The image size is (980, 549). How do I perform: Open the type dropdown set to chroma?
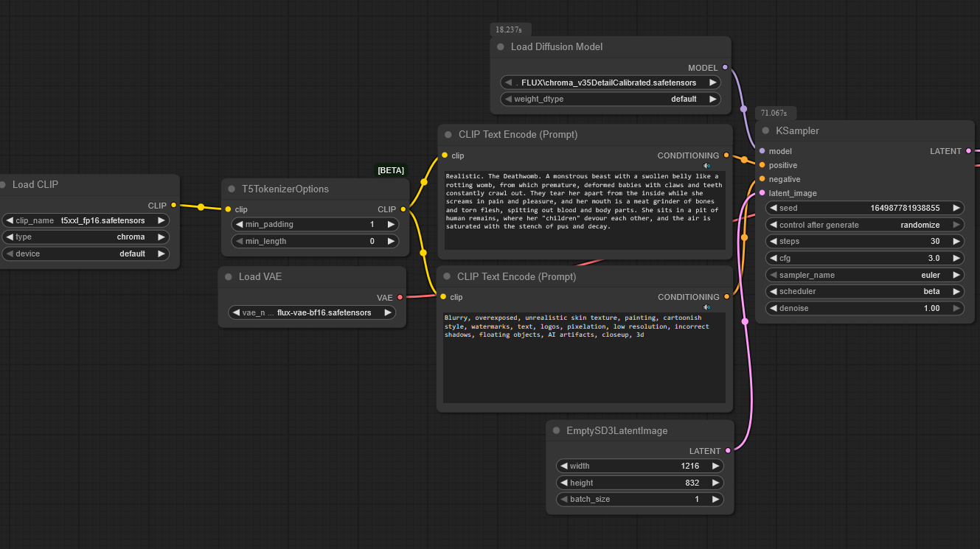click(x=86, y=237)
